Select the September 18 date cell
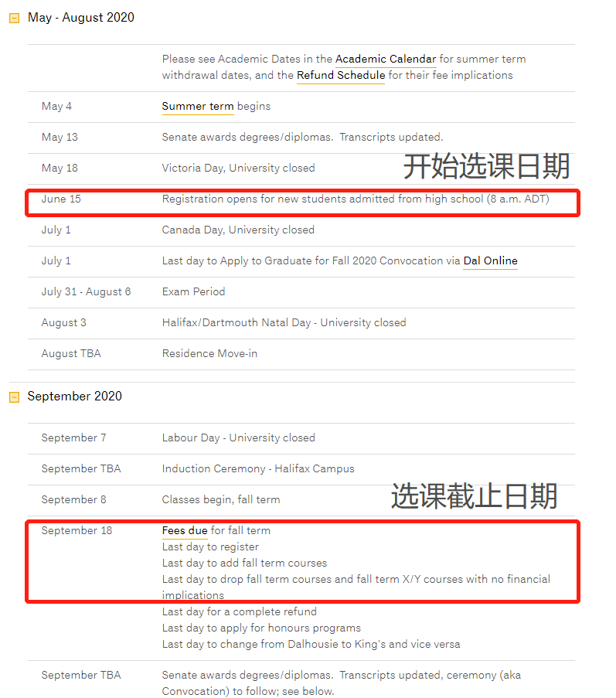This screenshot has height=698, width=616. point(77,531)
